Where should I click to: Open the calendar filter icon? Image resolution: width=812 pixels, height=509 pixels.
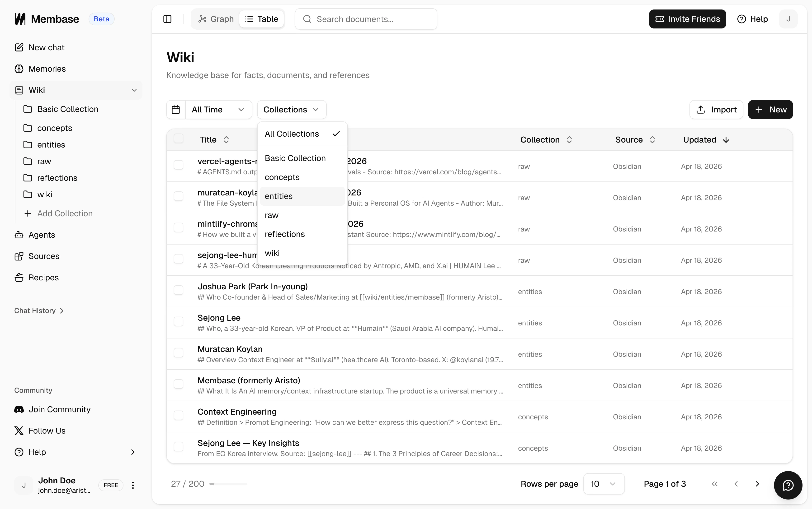pos(176,109)
